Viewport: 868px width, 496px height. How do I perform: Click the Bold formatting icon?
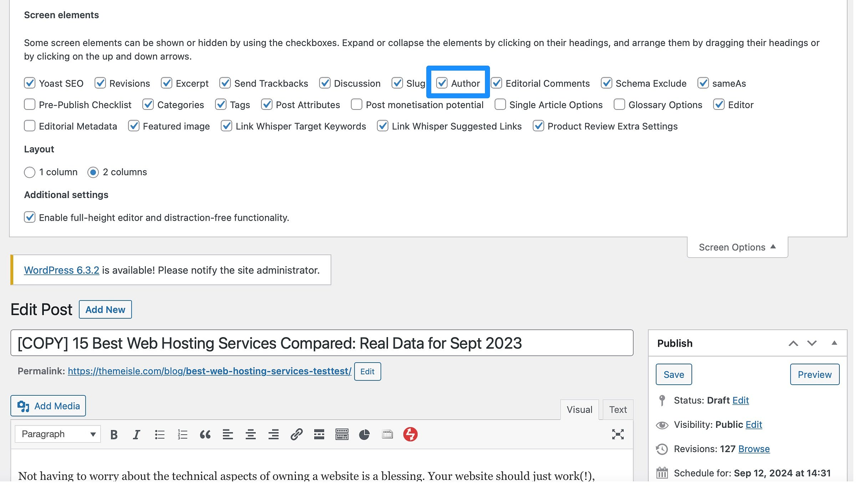[113, 434]
